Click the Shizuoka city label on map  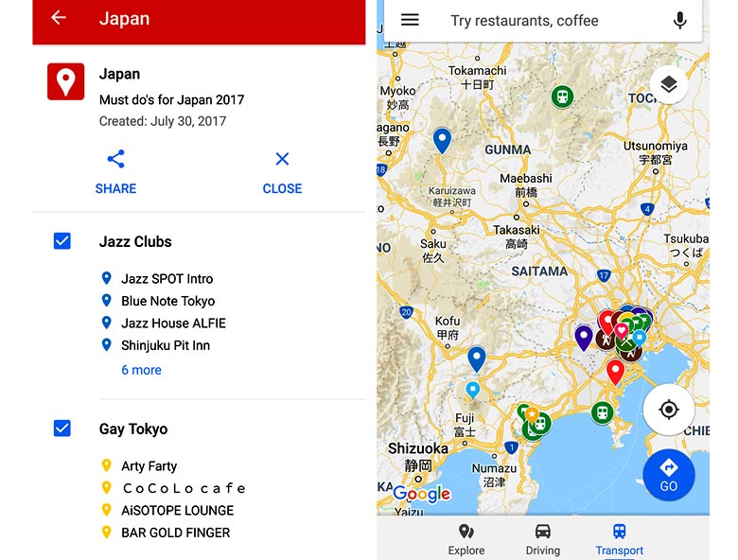[418, 457]
